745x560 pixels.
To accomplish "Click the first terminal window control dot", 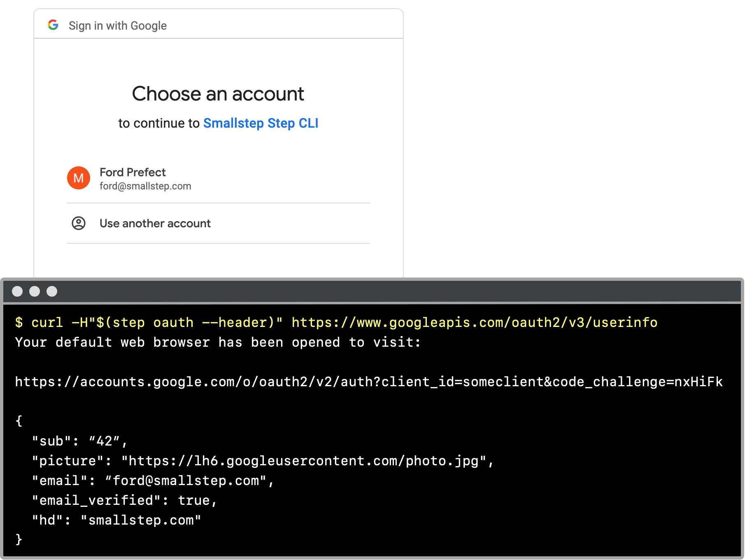I will coord(17,292).
